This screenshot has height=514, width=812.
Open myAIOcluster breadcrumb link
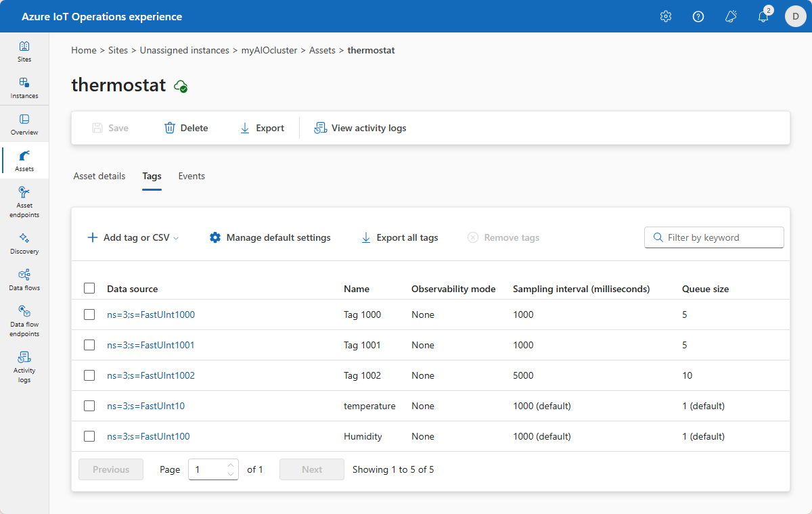click(x=269, y=50)
